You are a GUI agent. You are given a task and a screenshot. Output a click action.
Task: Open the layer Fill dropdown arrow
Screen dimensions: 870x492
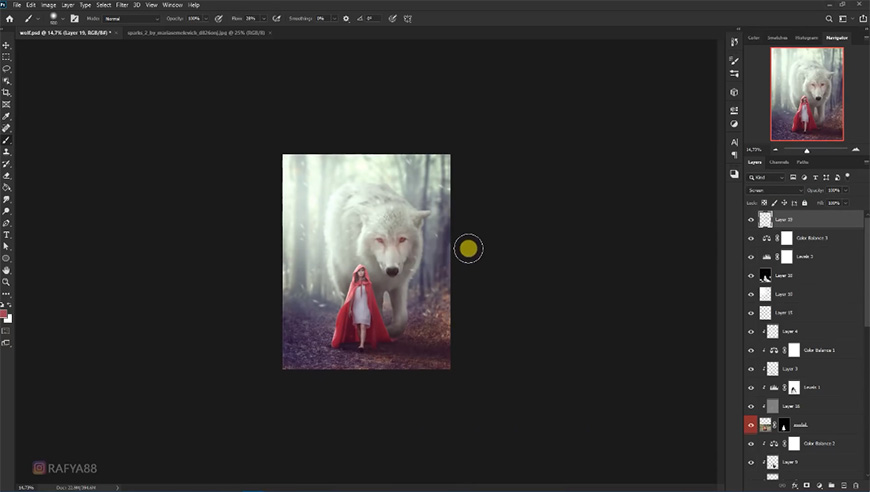(x=846, y=203)
